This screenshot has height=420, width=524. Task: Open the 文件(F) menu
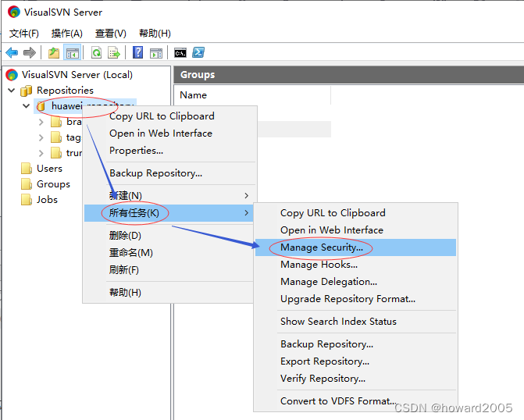(x=23, y=34)
